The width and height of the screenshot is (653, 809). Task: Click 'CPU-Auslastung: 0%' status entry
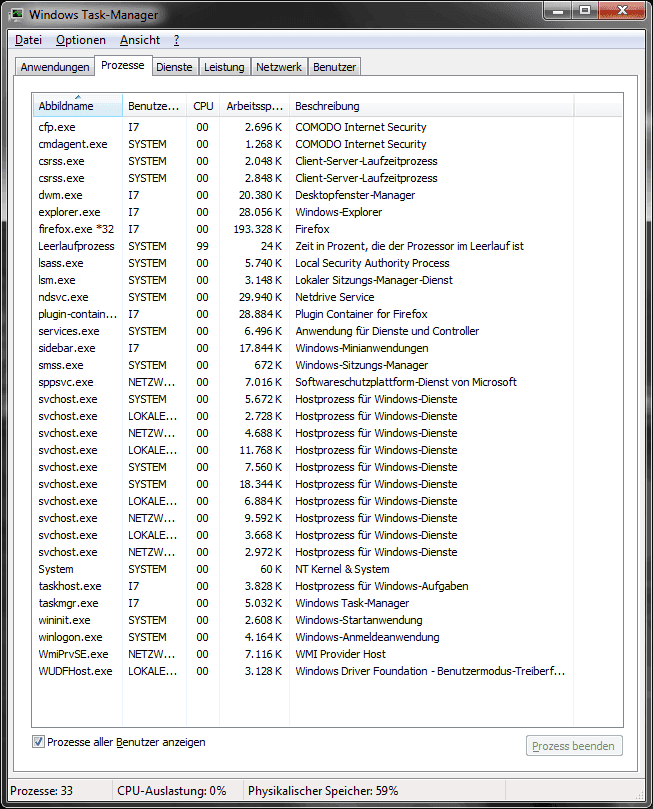[172, 790]
